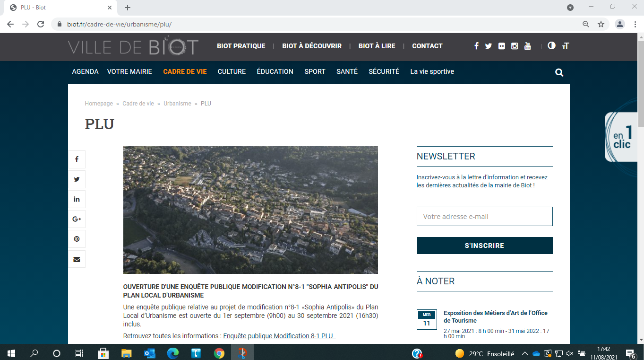Toggle the high-contrast mode icon
Viewport: 644px width, 360px height.
click(x=551, y=46)
